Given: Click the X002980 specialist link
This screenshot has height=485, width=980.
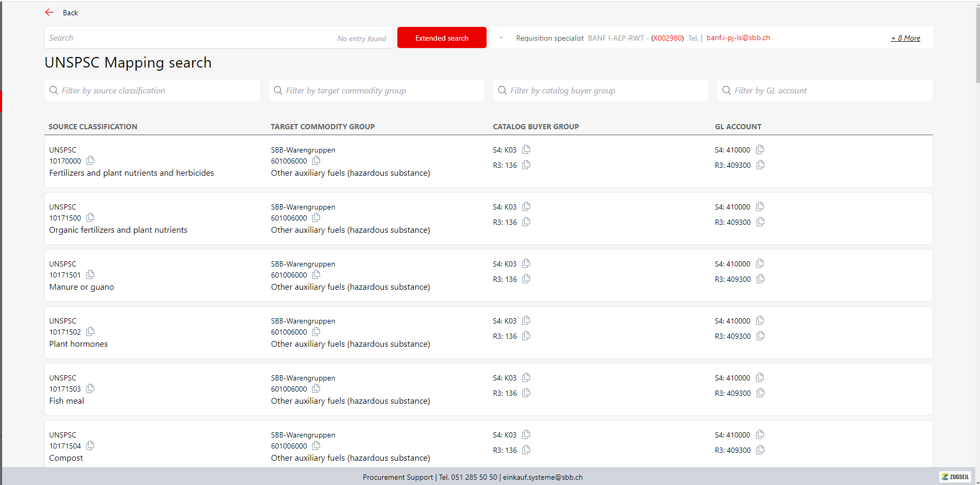Looking at the screenshot, I should tap(667, 38).
